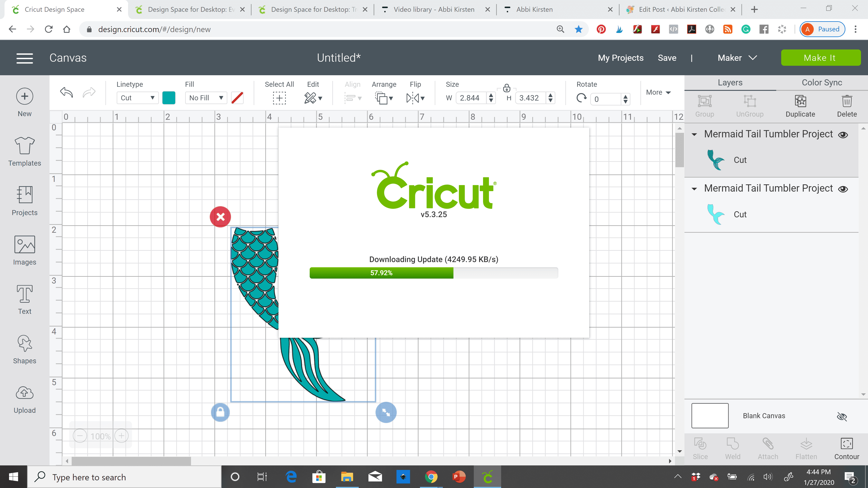Hide first Mermaid Tail Tumbler Project layer

[x=843, y=135]
